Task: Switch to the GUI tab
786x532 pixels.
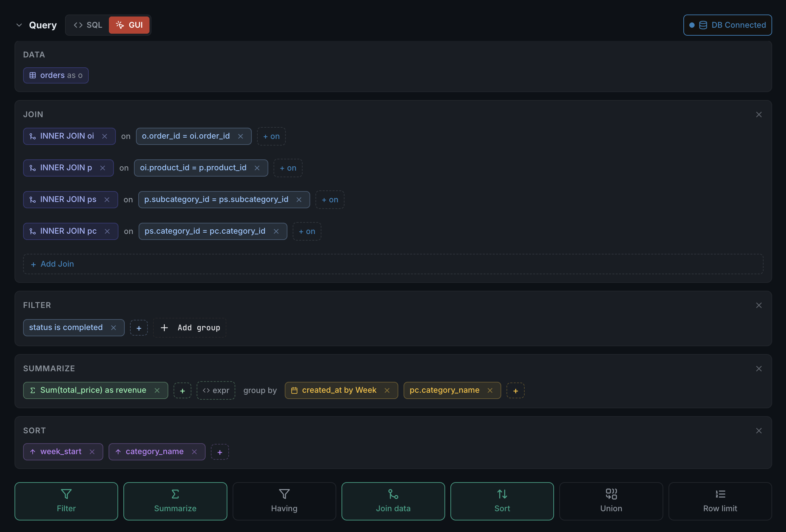Action: pos(129,25)
